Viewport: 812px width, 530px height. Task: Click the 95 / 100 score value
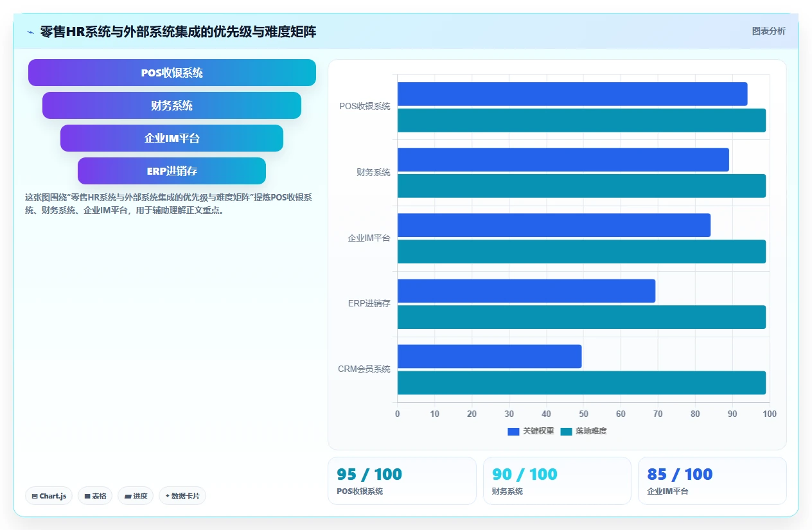pos(369,475)
